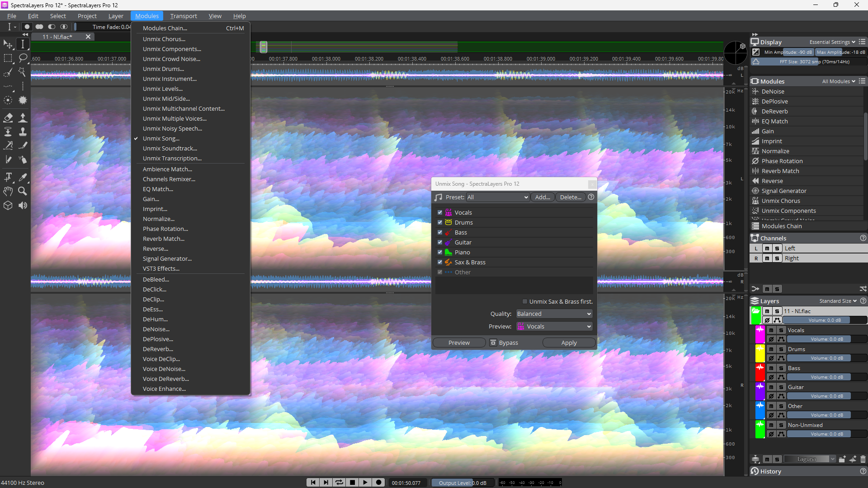The image size is (868, 488).
Task: Open the time tool options dropdown arrow
Action: click(x=15, y=27)
